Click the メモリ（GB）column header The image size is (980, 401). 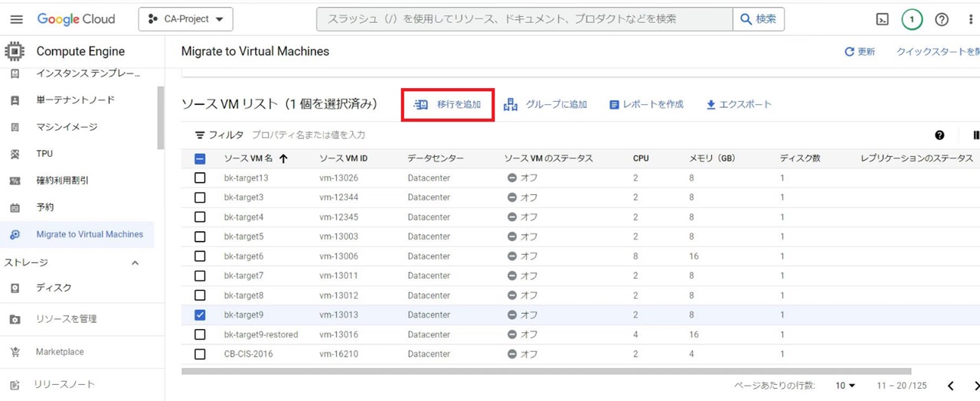pos(712,158)
